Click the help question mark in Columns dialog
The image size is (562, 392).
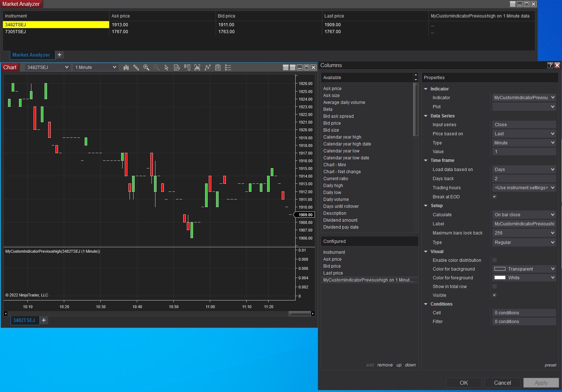[x=550, y=65]
